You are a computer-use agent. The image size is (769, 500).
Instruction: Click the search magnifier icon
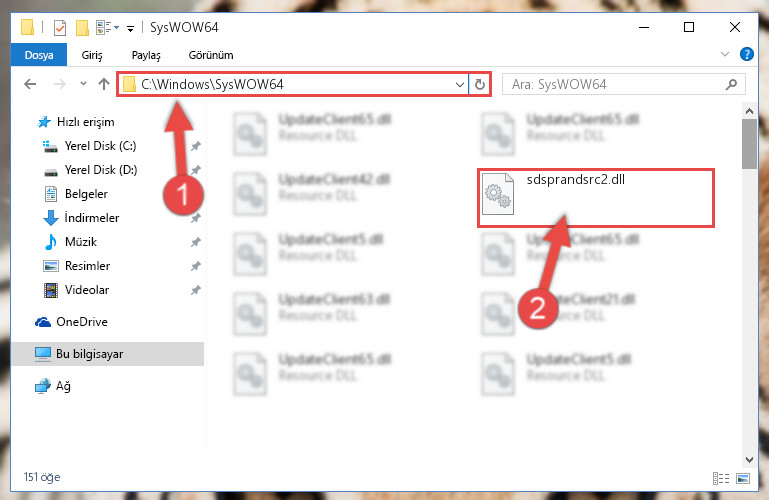pos(731,84)
